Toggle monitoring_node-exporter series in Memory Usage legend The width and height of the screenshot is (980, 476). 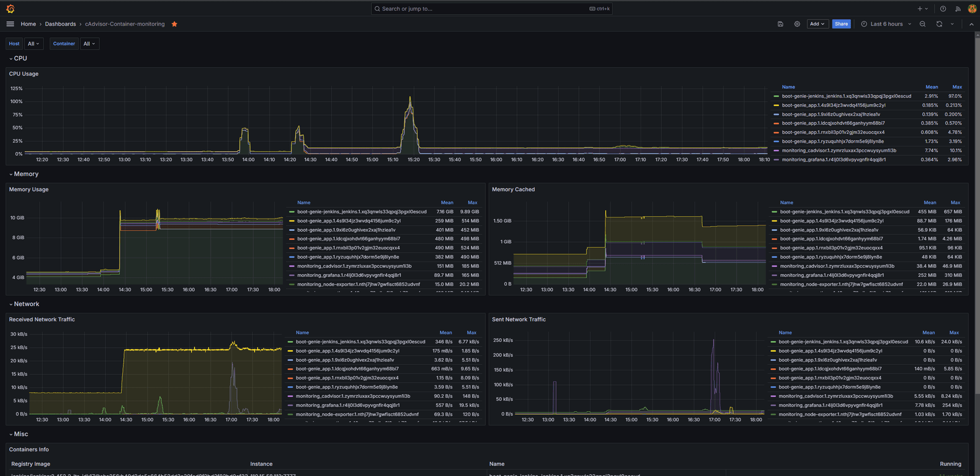(358, 284)
